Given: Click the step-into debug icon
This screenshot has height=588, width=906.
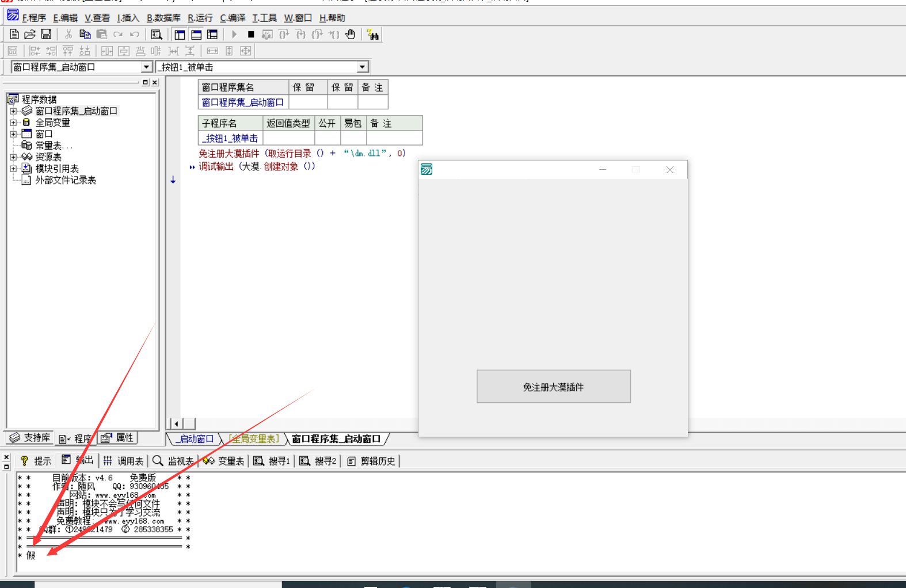Looking at the screenshot, I should [300, 35].
